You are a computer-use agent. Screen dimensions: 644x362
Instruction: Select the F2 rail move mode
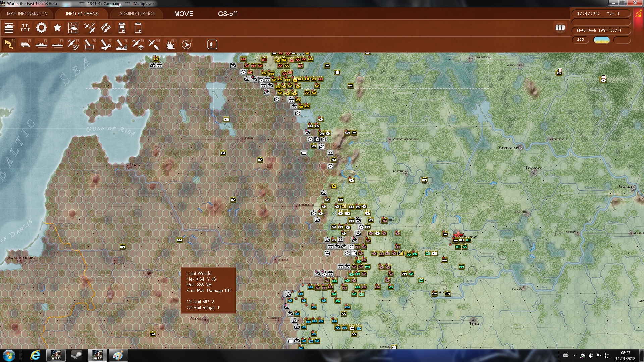(25, 44)
